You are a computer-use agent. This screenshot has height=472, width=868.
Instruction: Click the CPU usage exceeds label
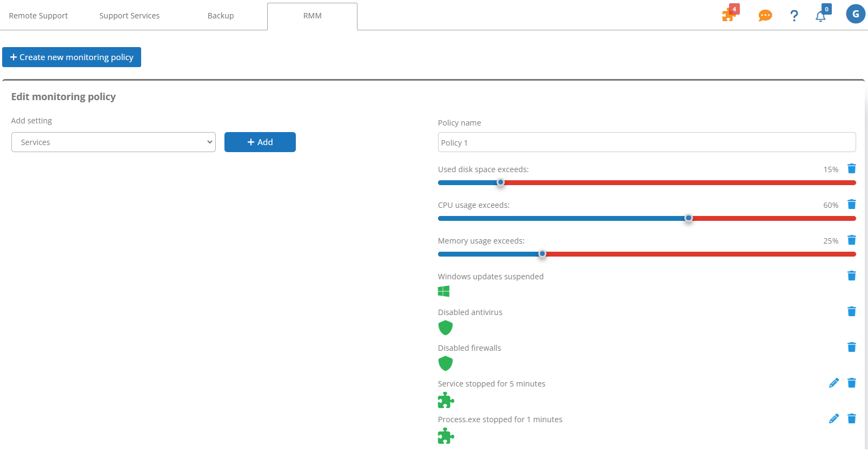474,205
